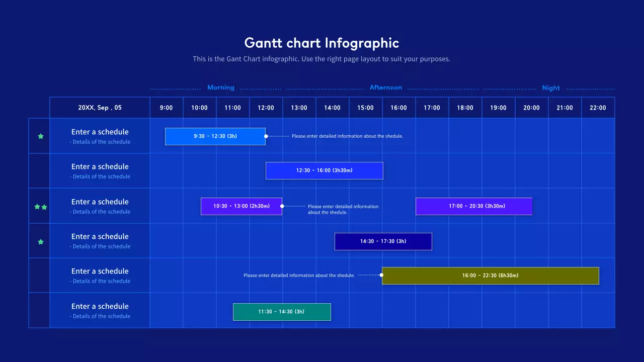Screen dimensions: 644x362
Task: Click the 9:30 - 12:30 schedule bar
Action: [x=215, y=136]
